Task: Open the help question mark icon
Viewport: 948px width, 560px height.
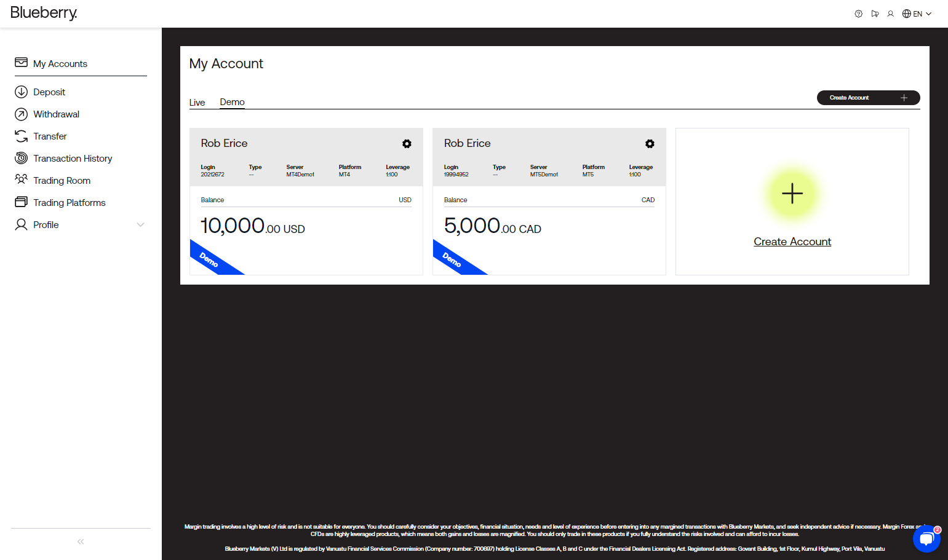Action: 858,14
